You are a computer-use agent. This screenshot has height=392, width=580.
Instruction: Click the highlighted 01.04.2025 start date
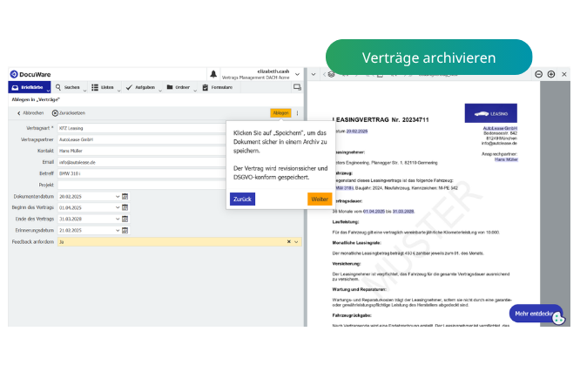[374, 212]
